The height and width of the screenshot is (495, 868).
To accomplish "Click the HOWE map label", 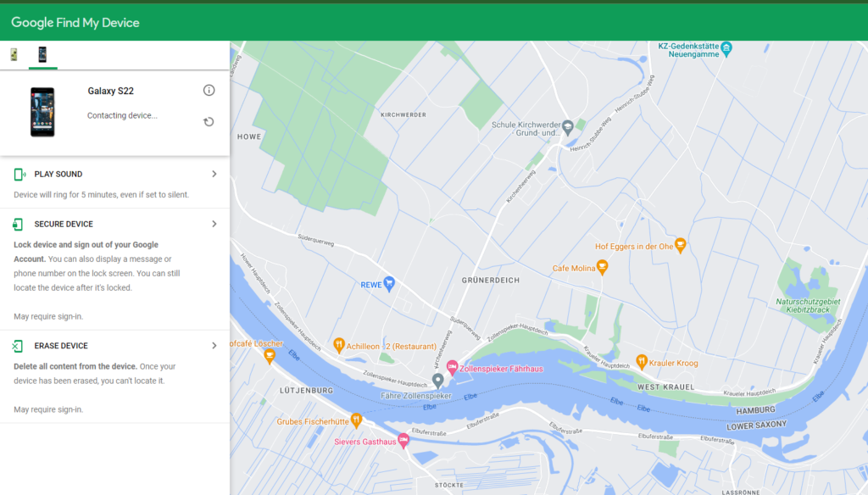I will pos(249,136).
